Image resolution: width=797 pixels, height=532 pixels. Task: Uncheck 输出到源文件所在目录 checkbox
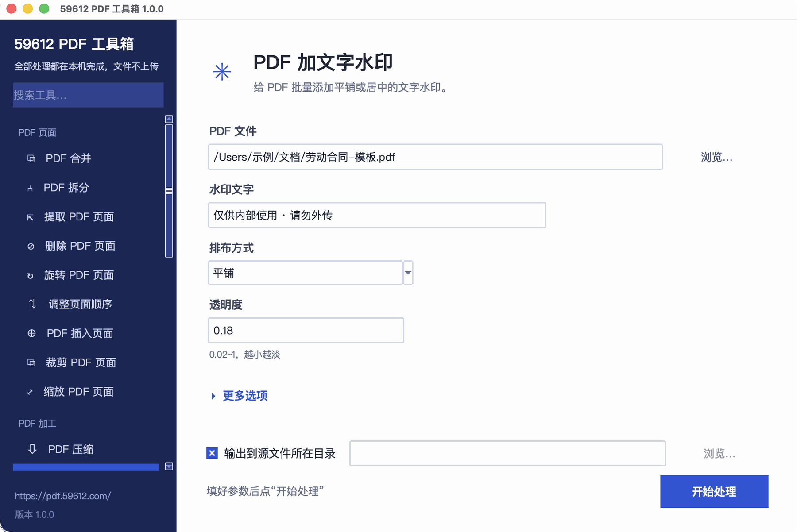tap(212, 453)
